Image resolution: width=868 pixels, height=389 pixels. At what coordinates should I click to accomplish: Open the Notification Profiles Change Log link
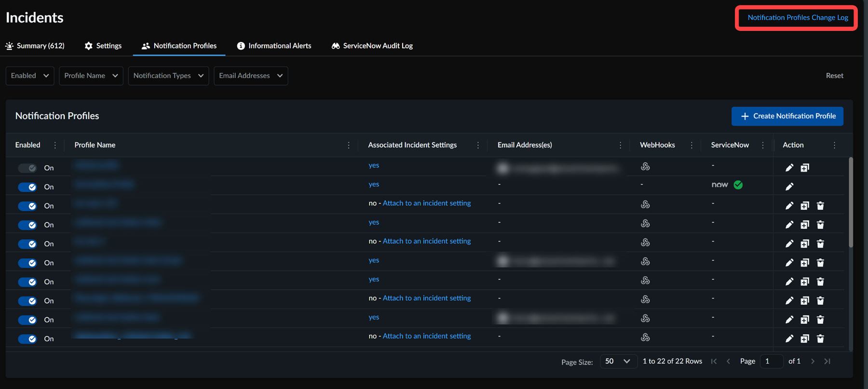(798, 18)
